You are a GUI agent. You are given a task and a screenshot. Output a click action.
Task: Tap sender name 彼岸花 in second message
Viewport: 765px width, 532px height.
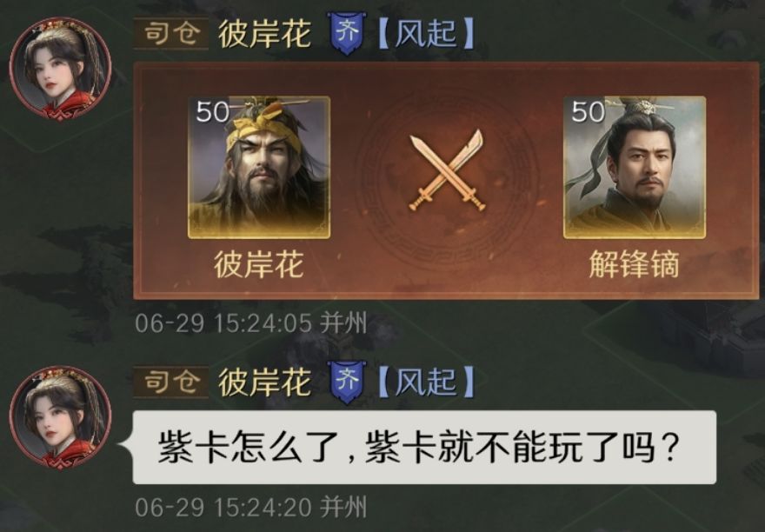[264, 382]
